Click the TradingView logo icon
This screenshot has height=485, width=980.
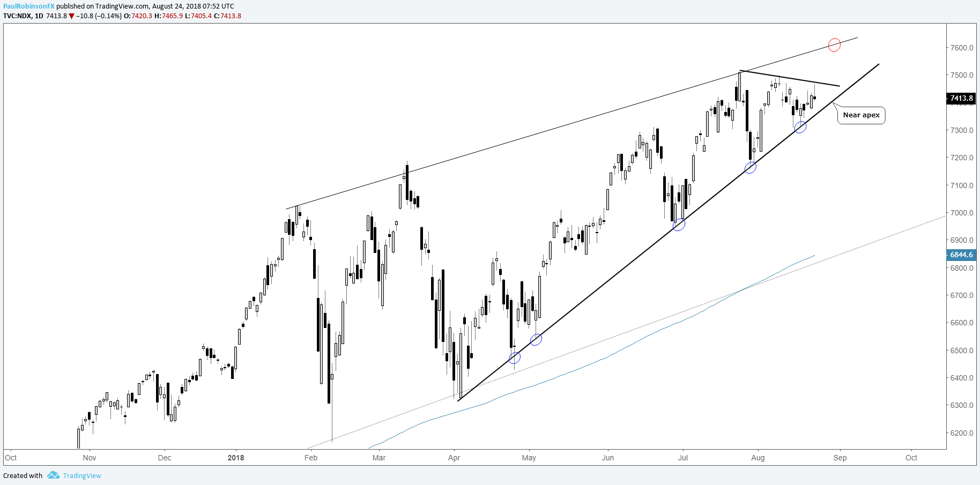[53, 475]
